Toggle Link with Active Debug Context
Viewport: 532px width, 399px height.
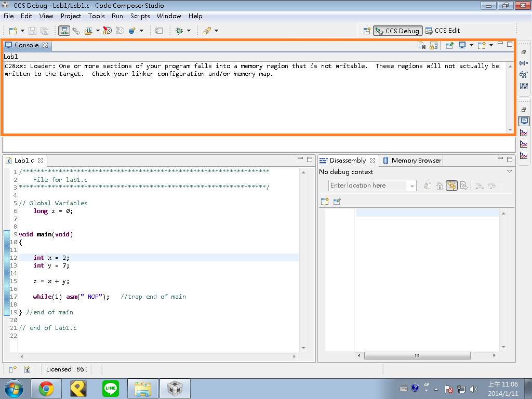451,185
